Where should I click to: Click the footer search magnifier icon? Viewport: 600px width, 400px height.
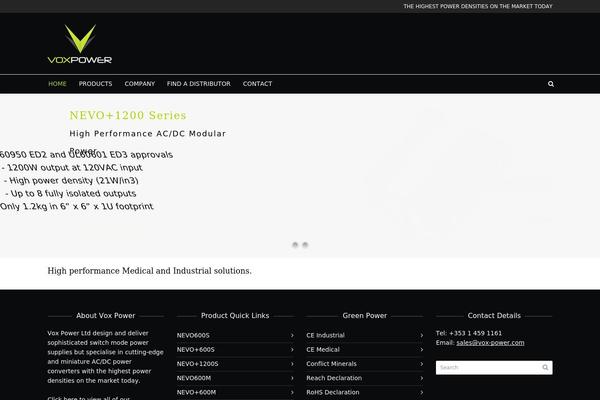[x=545, y=367]
